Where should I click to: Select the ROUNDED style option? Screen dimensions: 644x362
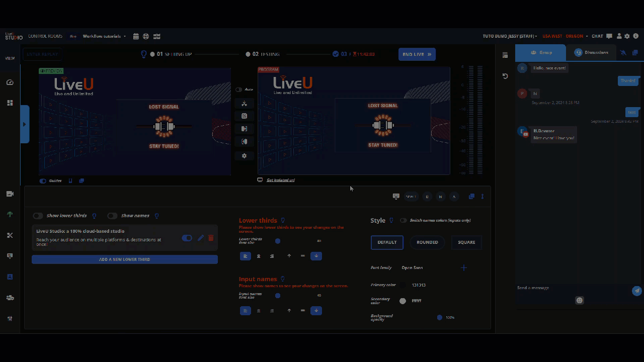tap(427, 242)
